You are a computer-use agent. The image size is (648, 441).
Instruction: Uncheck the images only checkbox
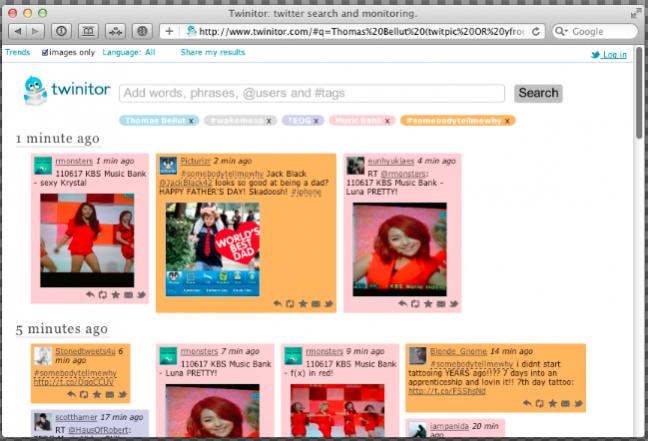pyautogui.click(x=45, y=52)
